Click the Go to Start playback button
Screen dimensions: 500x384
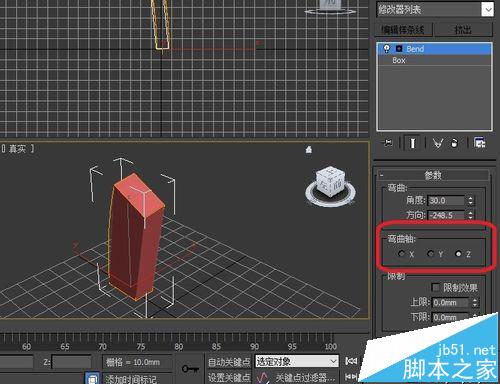click(x=351, y=361)
